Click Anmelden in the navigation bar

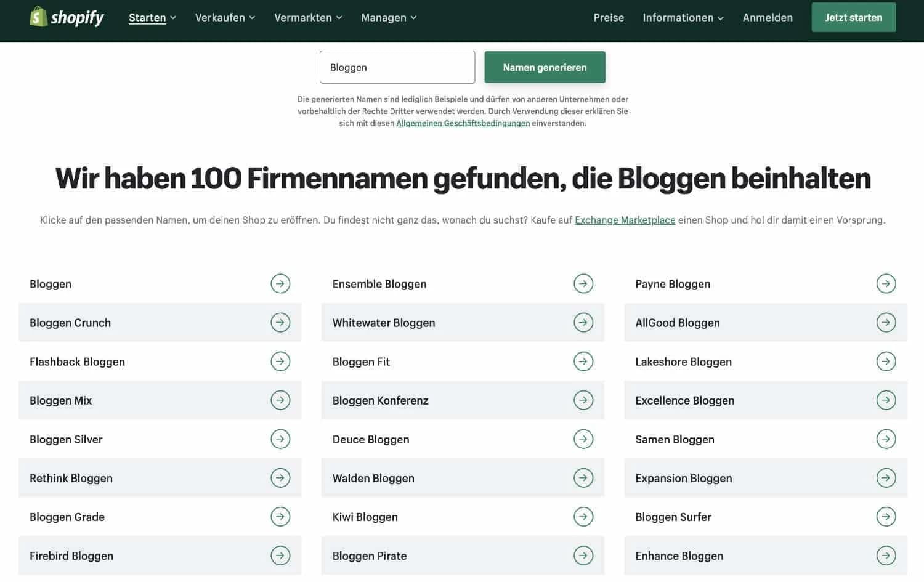click(768, 17)
